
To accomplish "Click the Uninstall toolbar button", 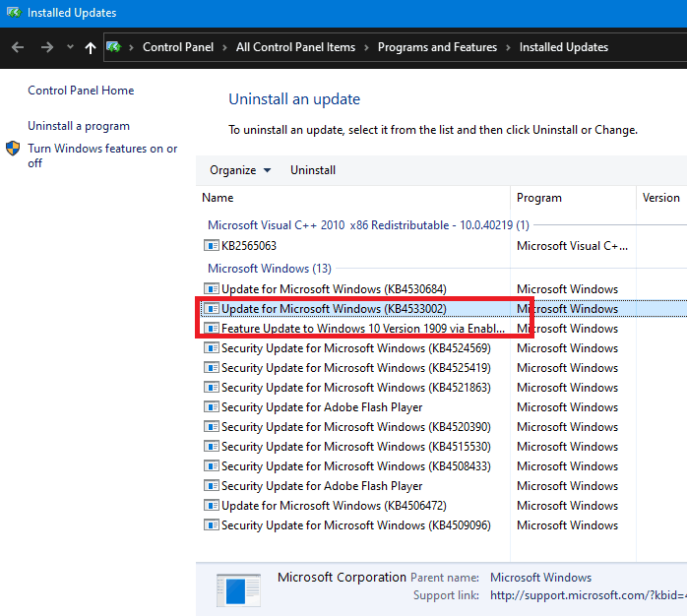I will [313, 170].
